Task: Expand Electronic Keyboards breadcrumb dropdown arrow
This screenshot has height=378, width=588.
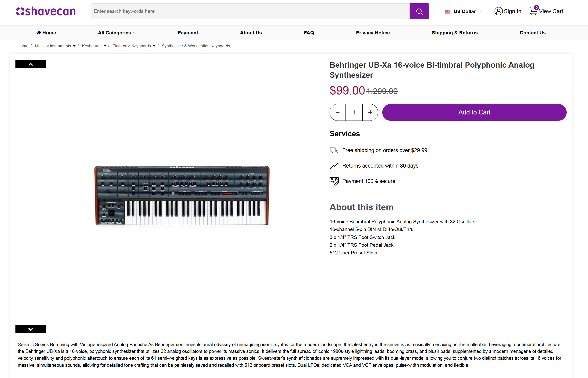Action: [154, 46]
